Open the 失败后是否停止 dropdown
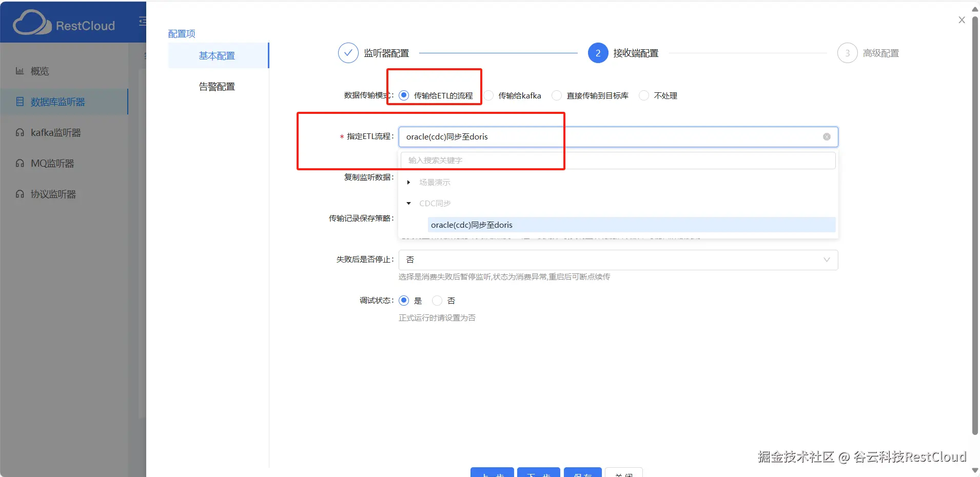 click(x=618, y=260)
